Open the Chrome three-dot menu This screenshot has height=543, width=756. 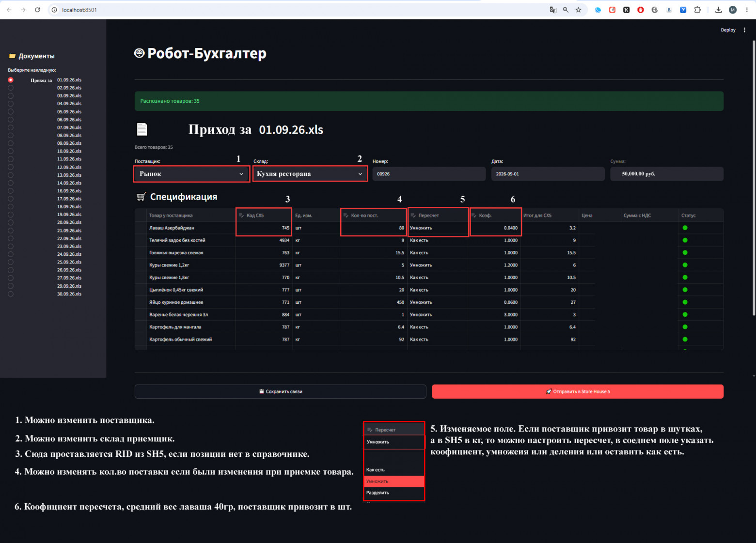tap(747, 10)
